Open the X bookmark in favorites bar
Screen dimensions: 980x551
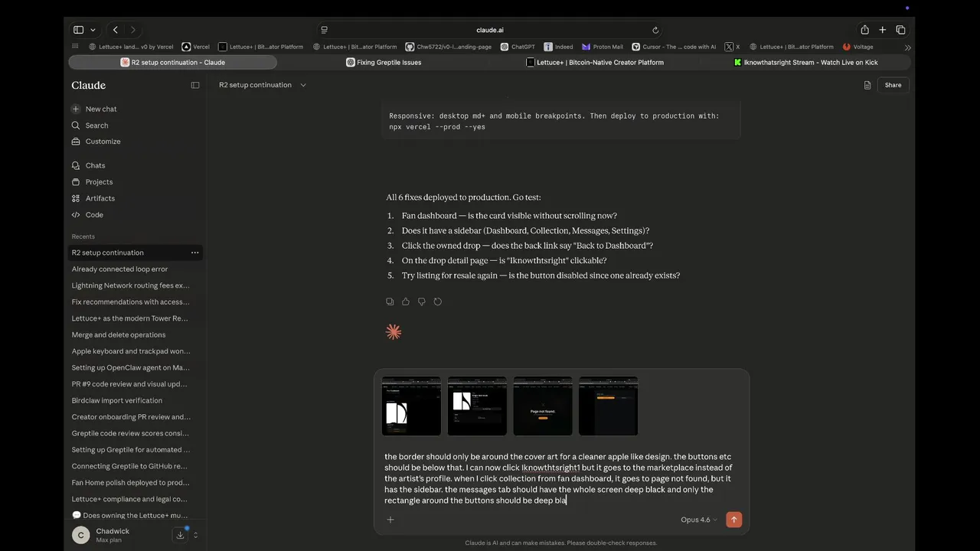(x=732, y=47)
